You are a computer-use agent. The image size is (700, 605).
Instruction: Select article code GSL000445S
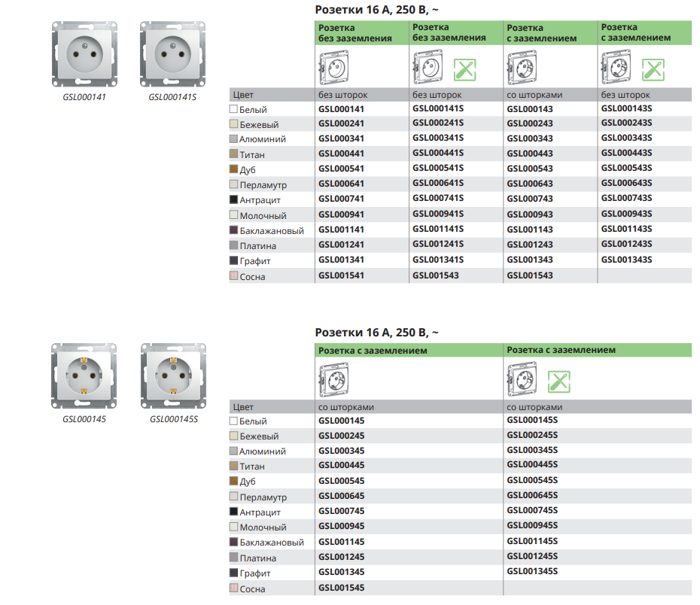(532, 464)
